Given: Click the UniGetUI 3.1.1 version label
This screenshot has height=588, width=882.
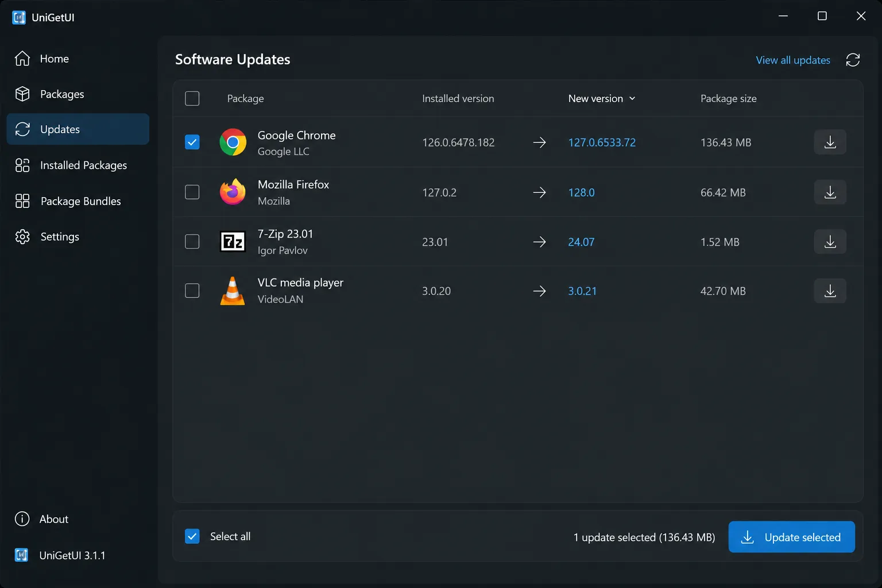Looking at the screenshot, I should 72,555.
